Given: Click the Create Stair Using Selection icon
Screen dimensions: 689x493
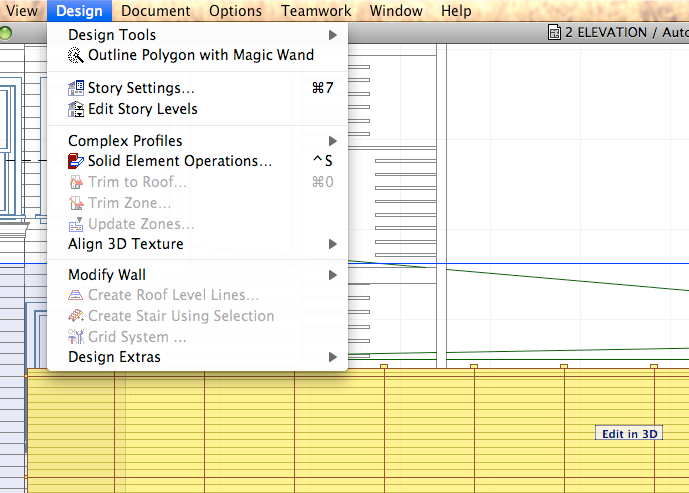Looking at the screenshot, I should (76, 315).
